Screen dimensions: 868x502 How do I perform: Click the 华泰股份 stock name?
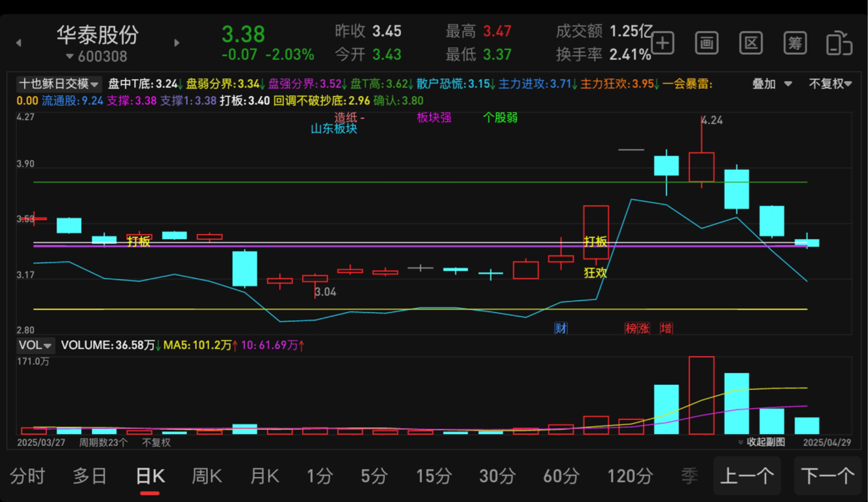click(x=97, y=34)
